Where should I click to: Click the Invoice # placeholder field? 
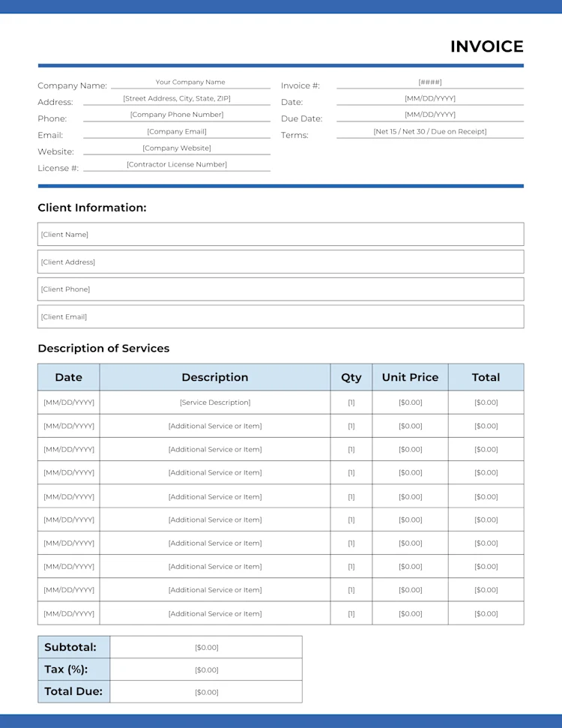tap(429, 82)
